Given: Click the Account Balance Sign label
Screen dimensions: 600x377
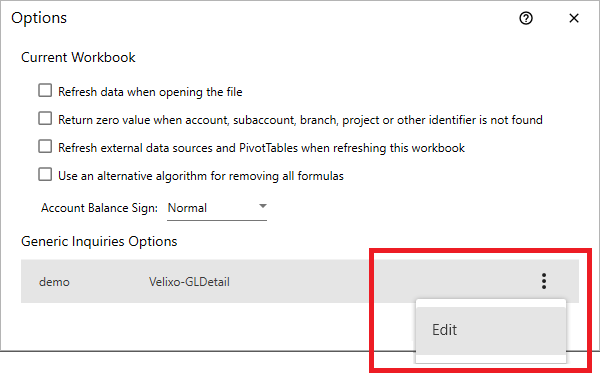Looking at the screenshot, I should pyautogui.click(x=99, y=208).
